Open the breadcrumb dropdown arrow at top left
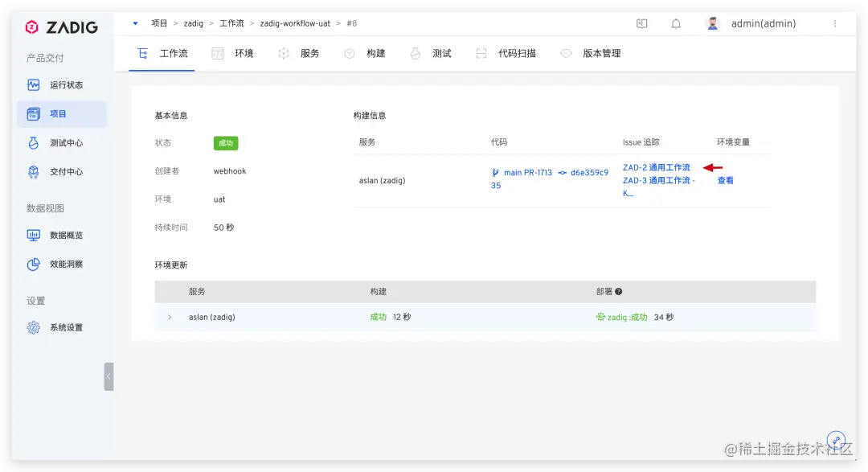868x472 pixels. (x=134, y=23)
